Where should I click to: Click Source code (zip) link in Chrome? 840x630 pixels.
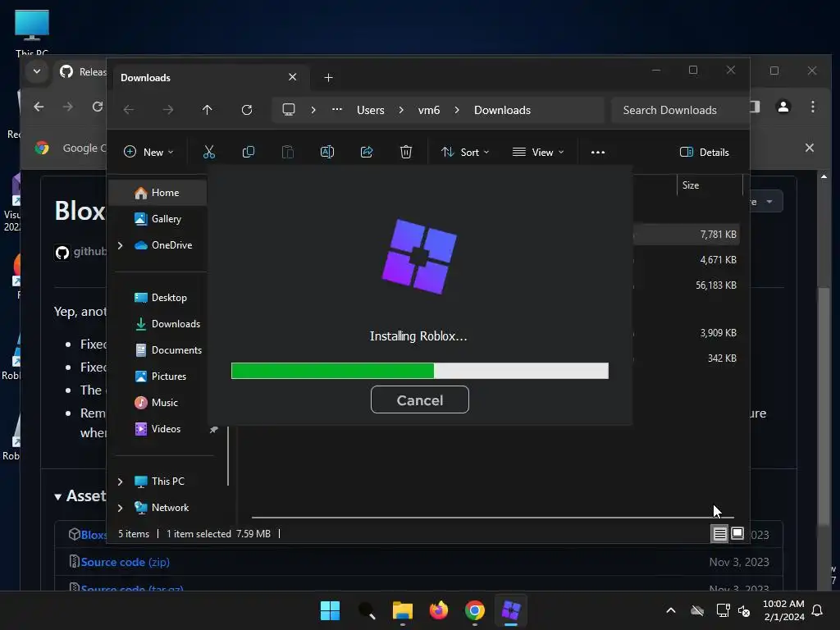click(126, 562)
